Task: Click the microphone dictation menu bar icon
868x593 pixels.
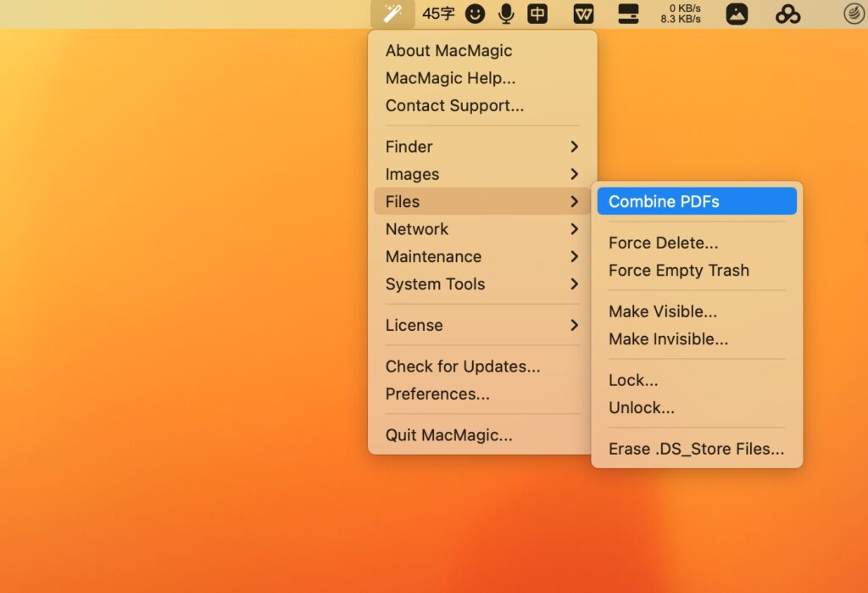Action: [x=505, y=14]
